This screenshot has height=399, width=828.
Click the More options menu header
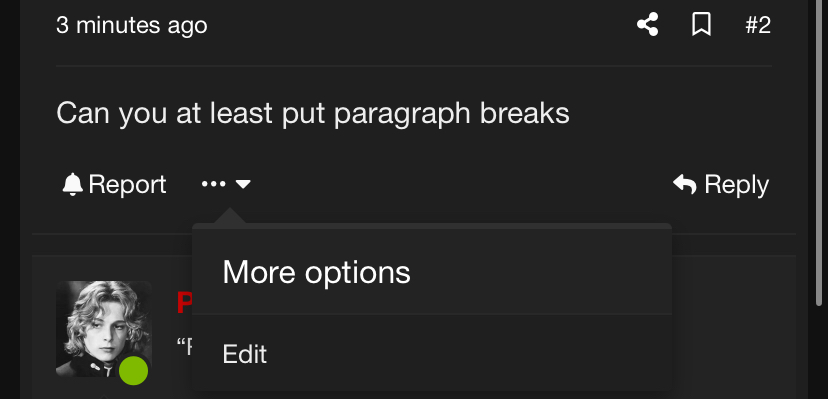click(432, 272)
